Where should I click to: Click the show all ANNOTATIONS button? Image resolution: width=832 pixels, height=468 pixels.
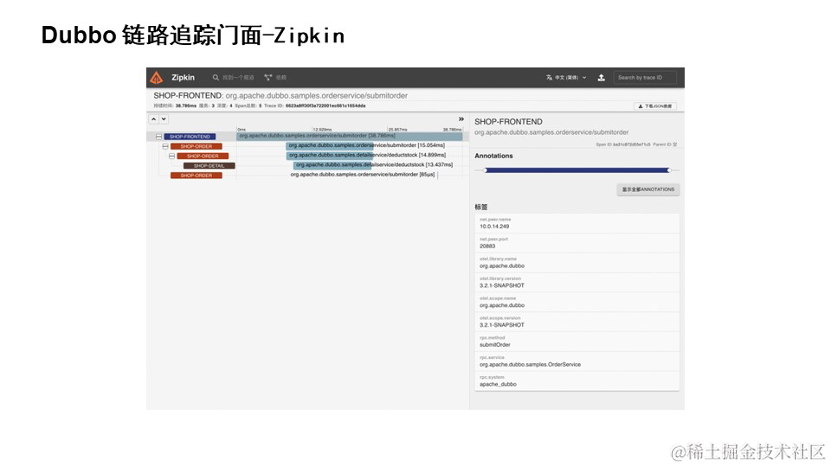click(x=648, y=189)
